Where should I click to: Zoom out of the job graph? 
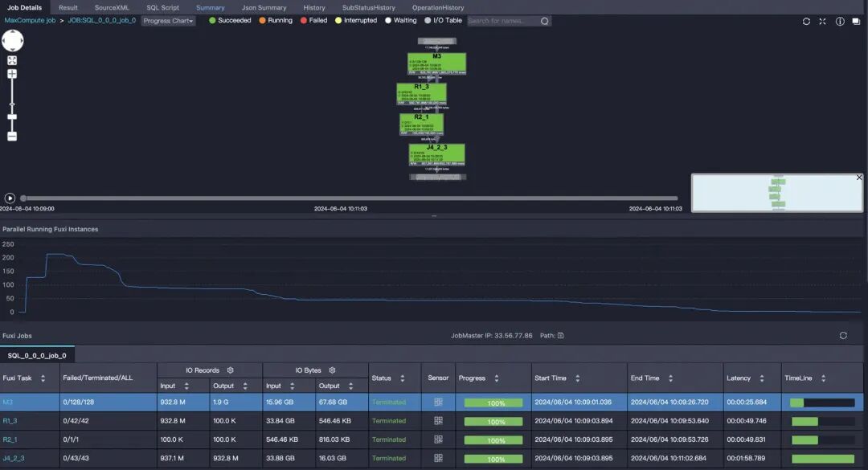12,137
